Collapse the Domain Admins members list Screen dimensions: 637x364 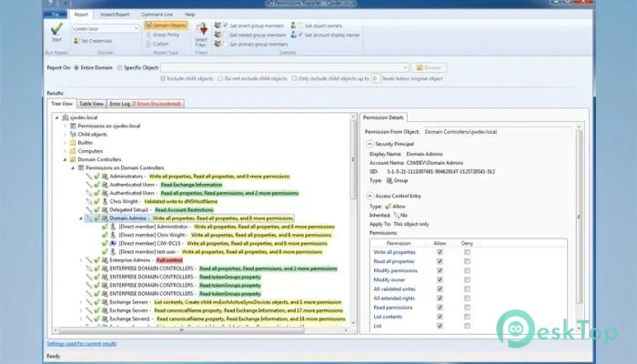pyautogui.click(x=81, y=218)
